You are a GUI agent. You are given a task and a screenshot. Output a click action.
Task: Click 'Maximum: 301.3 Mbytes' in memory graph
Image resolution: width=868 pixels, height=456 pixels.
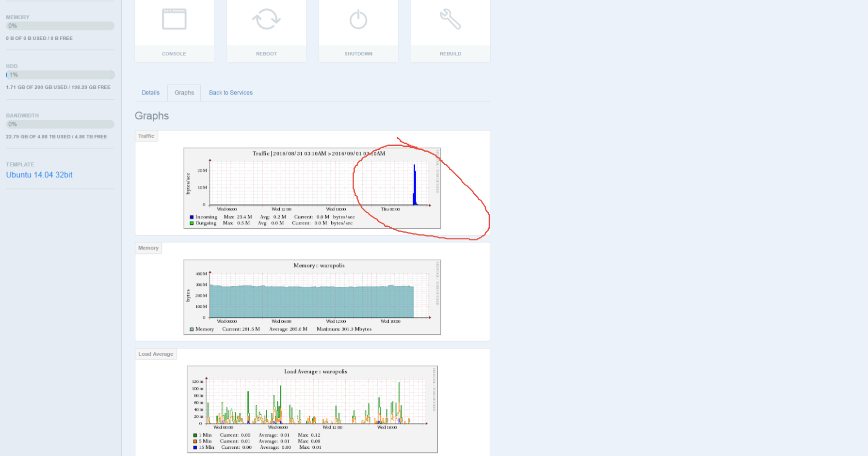tap(344, 329)
